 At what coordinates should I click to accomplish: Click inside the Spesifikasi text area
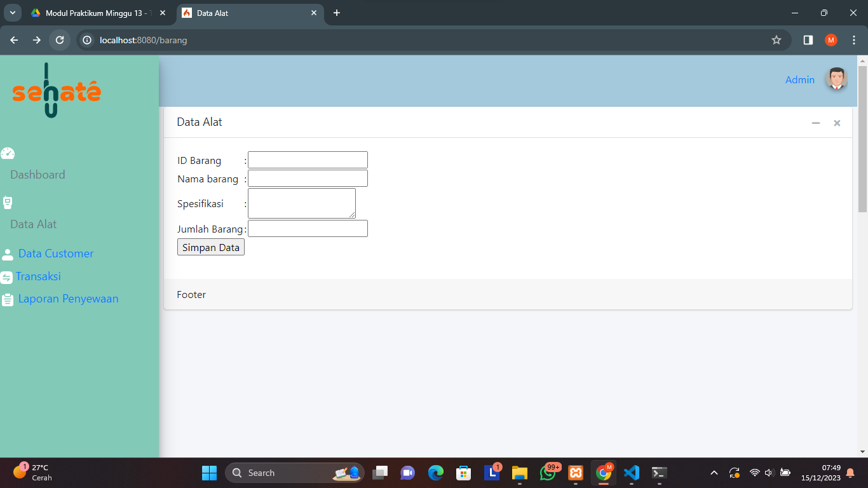301,203
